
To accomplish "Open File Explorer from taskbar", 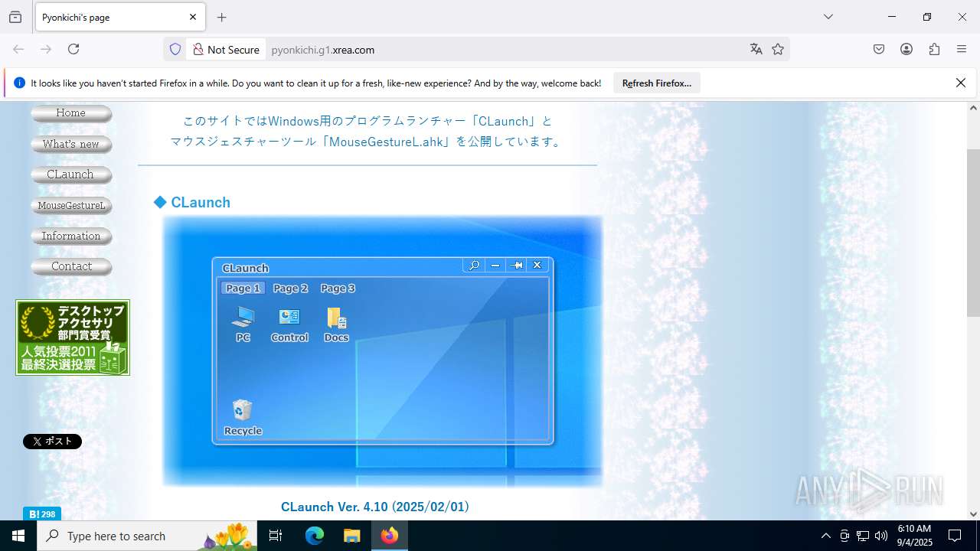I will click(351, 536).
